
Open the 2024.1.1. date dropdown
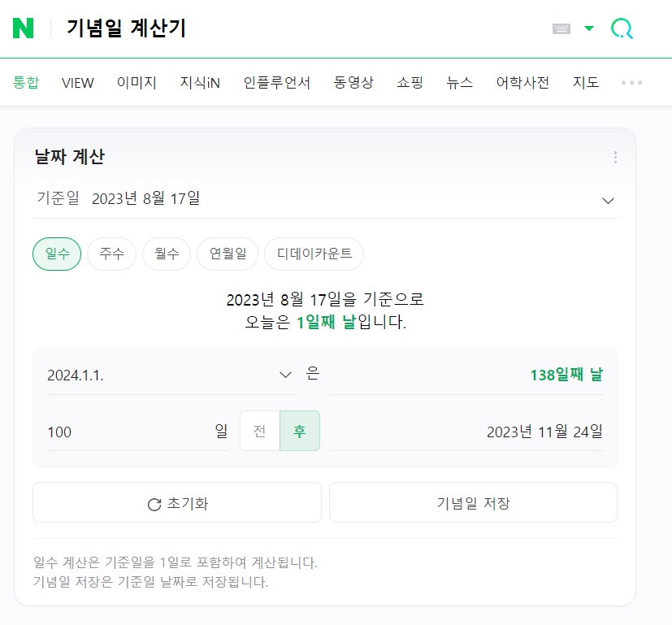click(x=285, y=375)
